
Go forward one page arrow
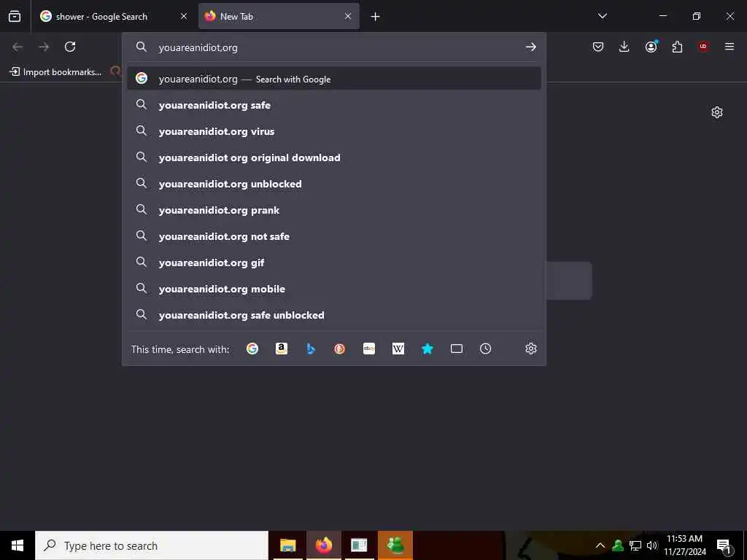44,47
